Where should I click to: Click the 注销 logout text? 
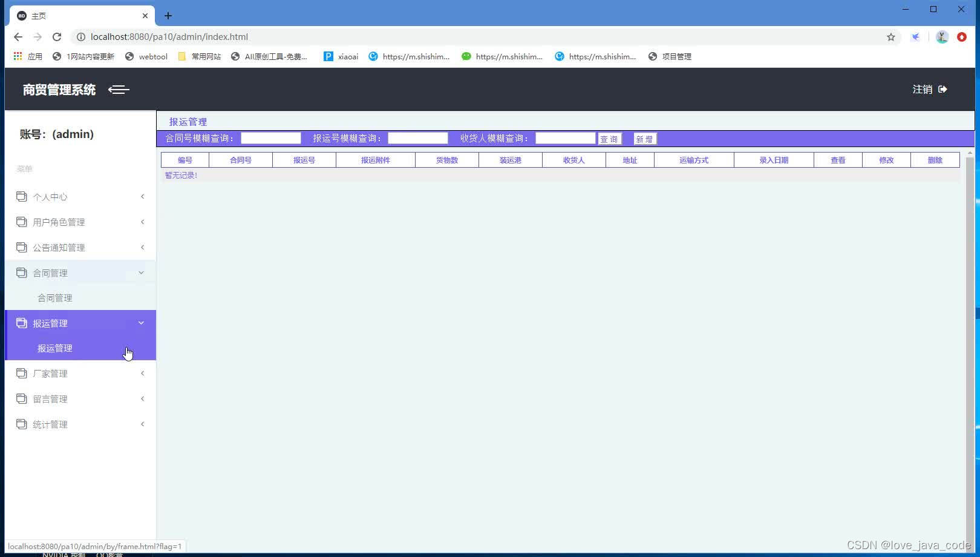(x=923, y=89)
